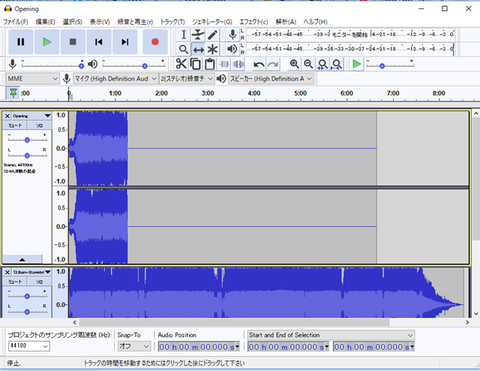
Task: Open the 選択(S) menu
Action: 72,22
